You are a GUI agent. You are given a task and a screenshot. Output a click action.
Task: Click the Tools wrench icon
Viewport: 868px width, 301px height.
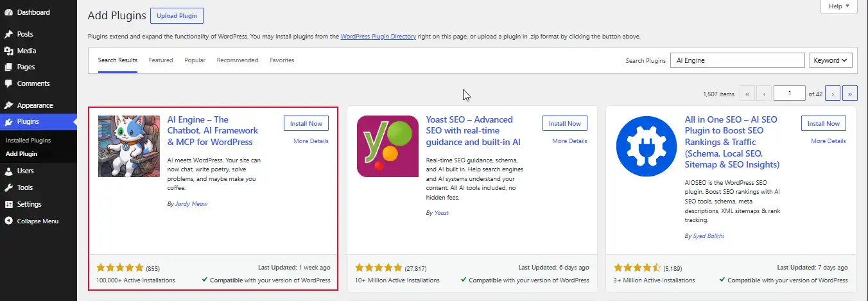tap(8, 187)
